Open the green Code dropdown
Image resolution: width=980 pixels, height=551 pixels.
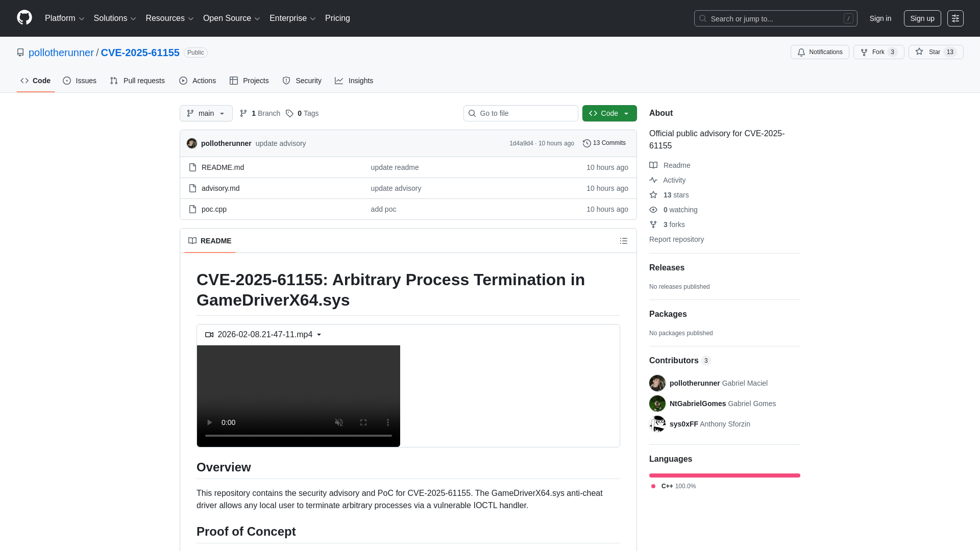[609, 113]
